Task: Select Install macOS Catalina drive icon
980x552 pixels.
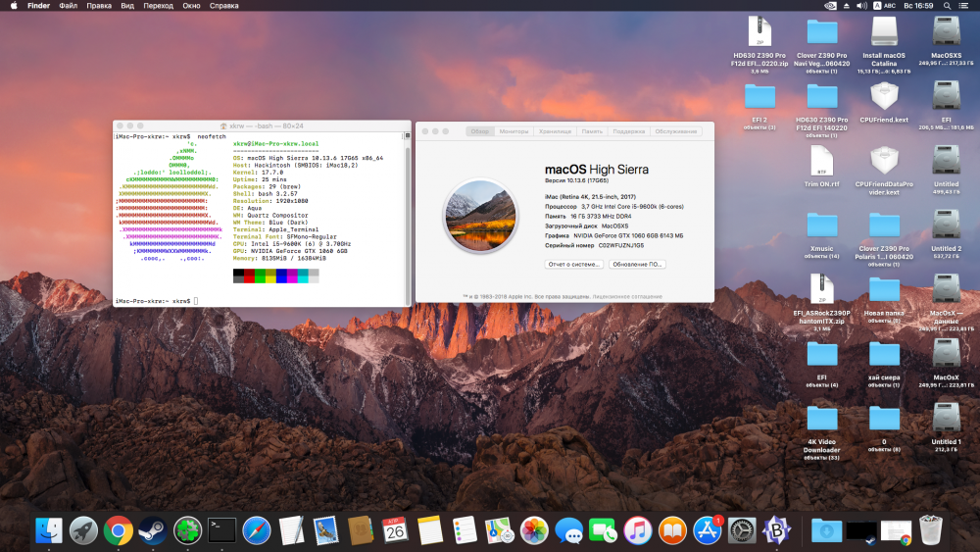Action: tap(884, 31)
